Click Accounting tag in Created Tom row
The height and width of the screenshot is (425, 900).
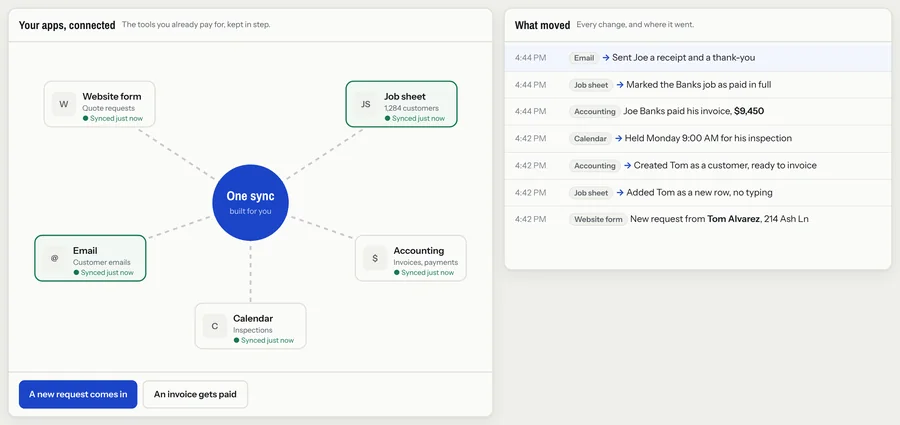[595, 165]
